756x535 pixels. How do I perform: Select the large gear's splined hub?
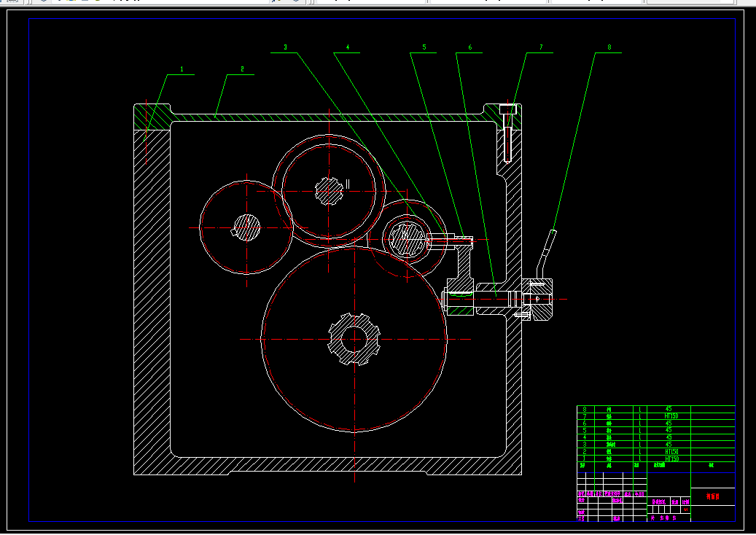click(x=354, y=340)
